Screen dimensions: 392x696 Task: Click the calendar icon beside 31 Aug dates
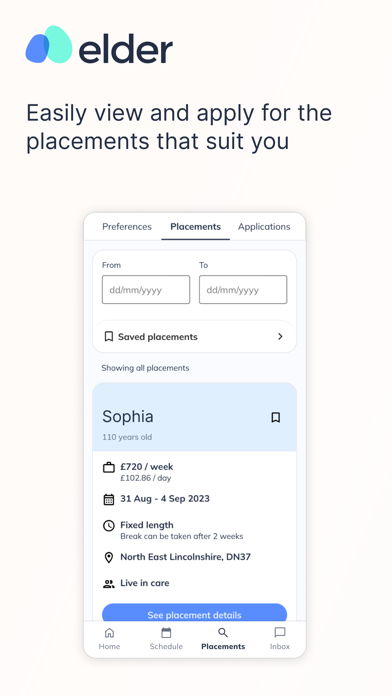109,499
